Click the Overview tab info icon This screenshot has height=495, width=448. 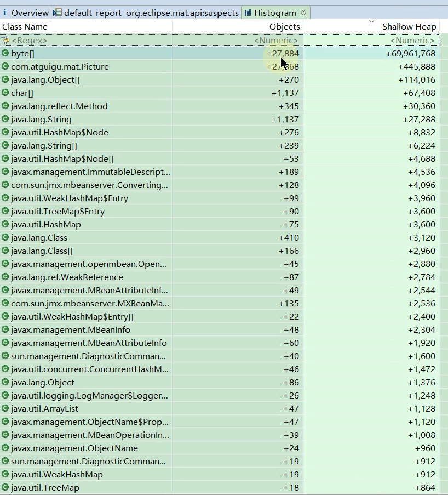coord(5,13)
